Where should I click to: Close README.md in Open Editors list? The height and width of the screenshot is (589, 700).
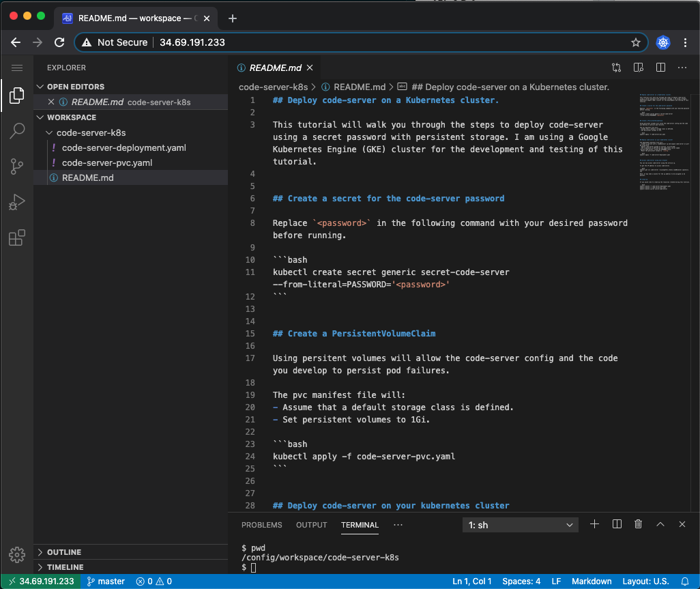[51, 102]
